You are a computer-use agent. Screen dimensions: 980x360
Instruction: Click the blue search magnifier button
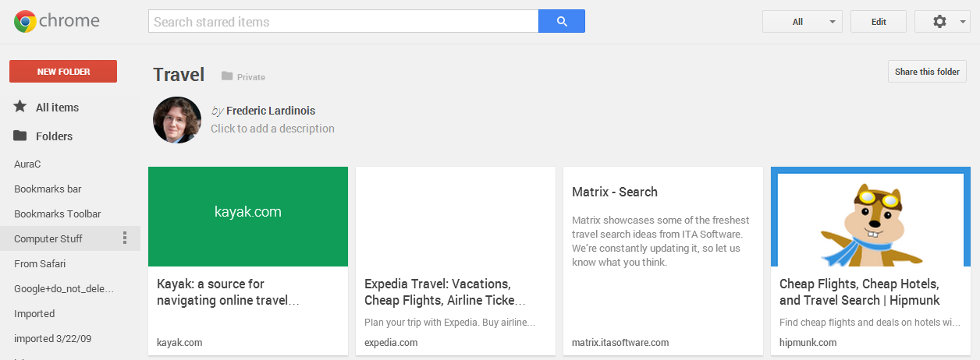(561, 22)
